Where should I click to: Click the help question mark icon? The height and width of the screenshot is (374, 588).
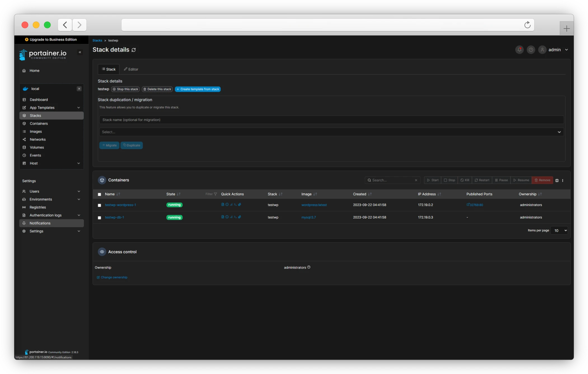click(531, 50)
